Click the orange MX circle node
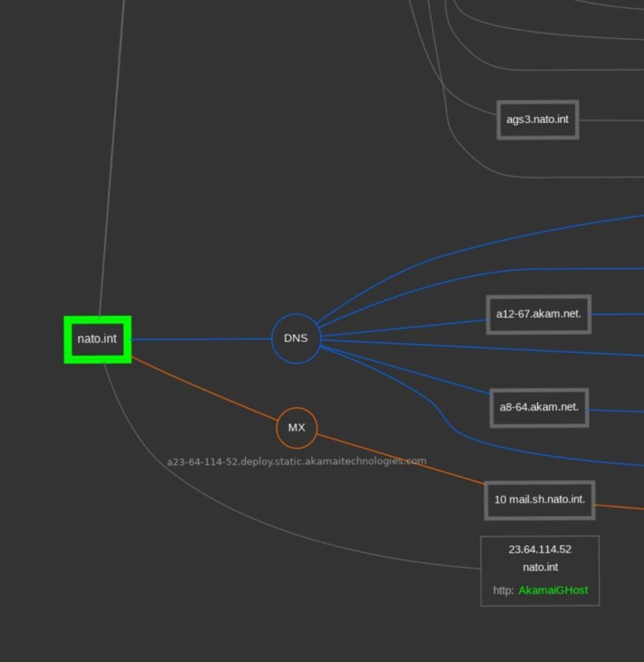 pyautogui.click(x=297, y=428)
